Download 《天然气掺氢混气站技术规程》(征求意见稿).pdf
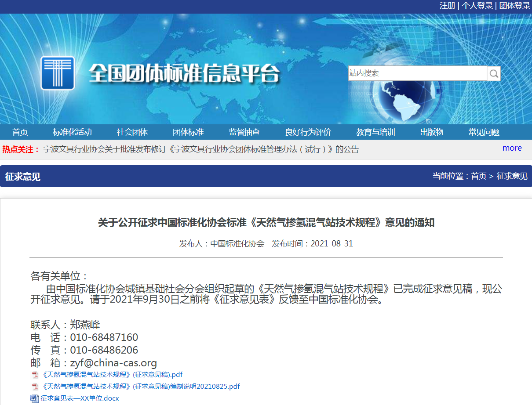 click(112, 375)
